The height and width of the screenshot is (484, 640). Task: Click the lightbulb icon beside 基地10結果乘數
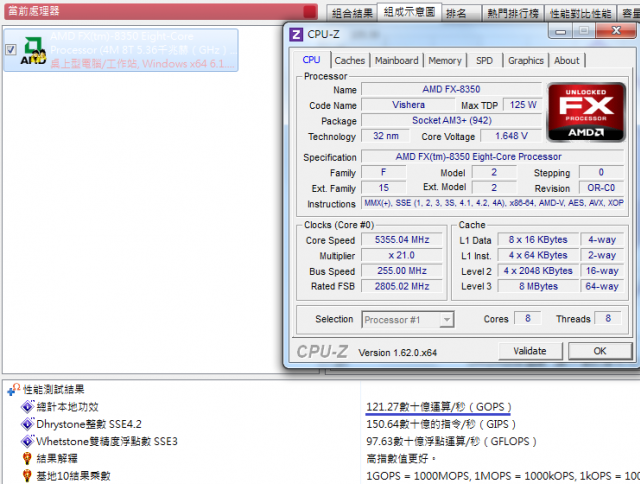27,475
